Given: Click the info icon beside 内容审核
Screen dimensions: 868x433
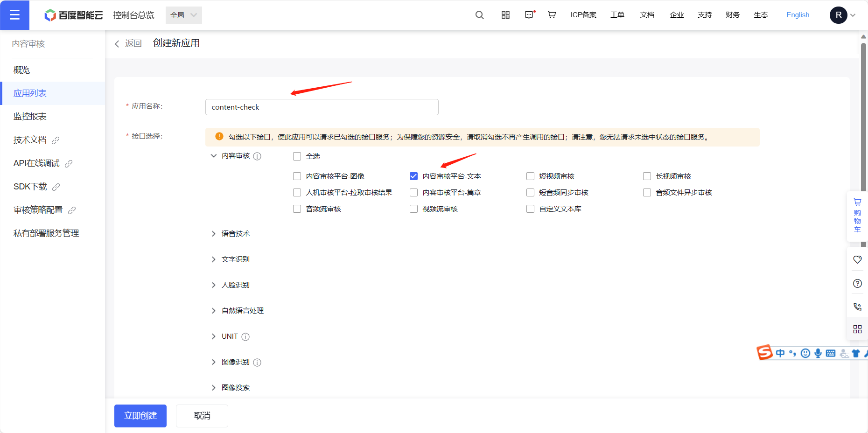Looking at the screenshot, I should click(x=257, y=156).
